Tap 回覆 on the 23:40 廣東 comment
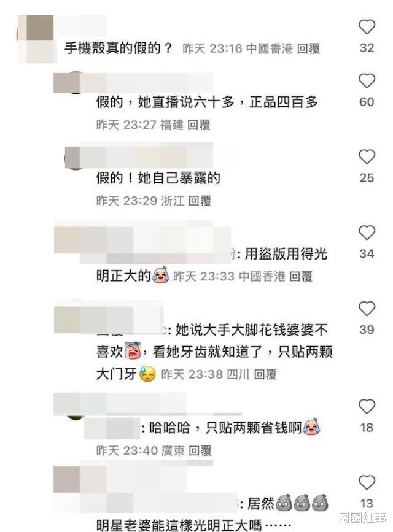This screenshot has height=532, width=393. (x=200, y=450)
